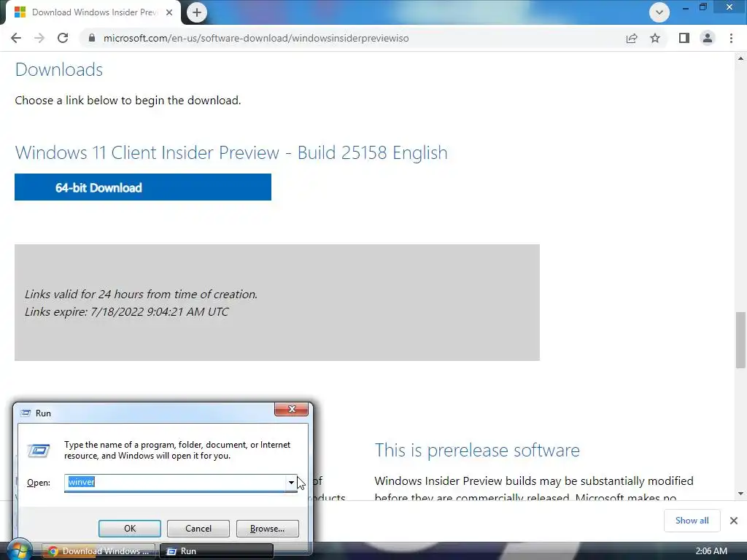Click the scrollbar up arrow
This screenshot has height=560, width=747.
click(x=740, y=58)
